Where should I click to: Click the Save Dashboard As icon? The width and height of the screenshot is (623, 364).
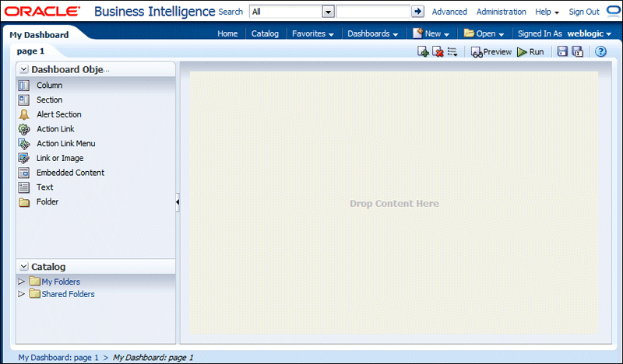click(577, 51)
